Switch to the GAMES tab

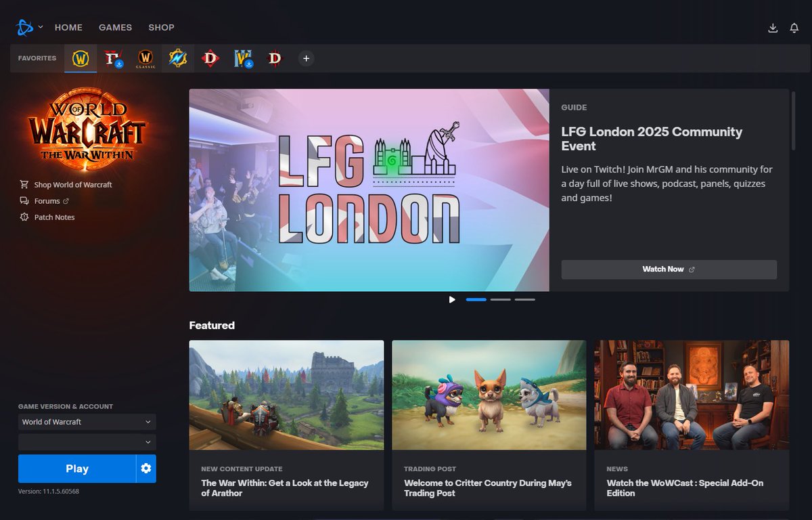tap(115, 27)
